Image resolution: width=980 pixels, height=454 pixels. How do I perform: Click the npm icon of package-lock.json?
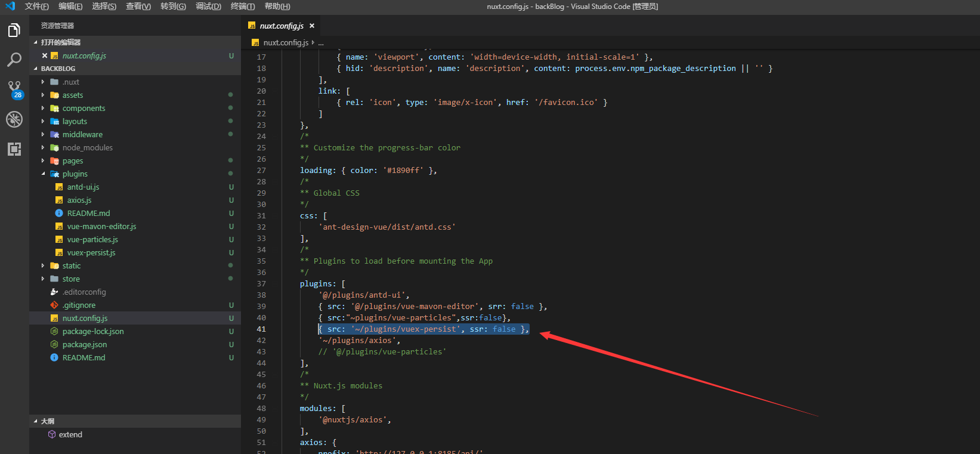click(x=54, y=332)
